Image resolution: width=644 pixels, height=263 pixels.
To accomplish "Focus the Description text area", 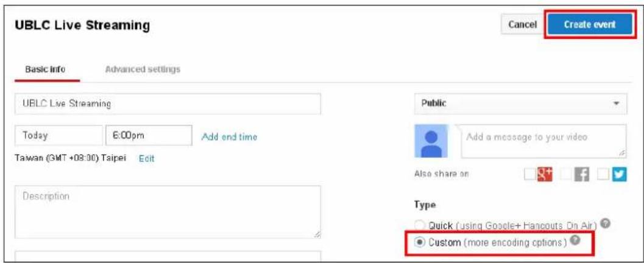I will tap(168, 212).
